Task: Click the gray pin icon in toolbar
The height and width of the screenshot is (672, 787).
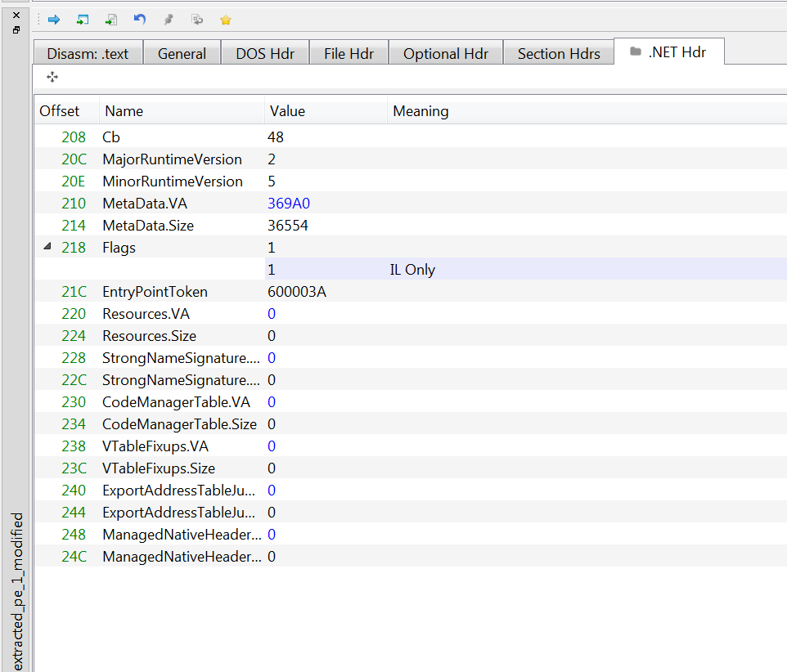Action: coord(169,20)
